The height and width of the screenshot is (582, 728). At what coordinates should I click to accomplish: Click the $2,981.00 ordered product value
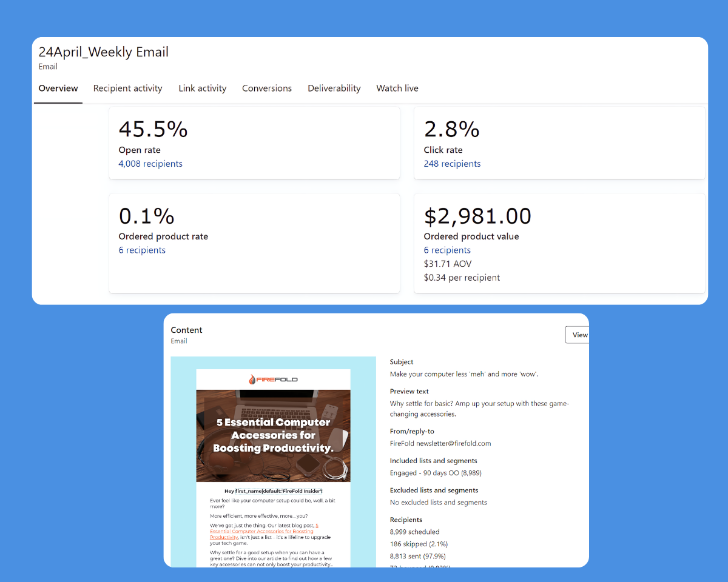point(477,216)
